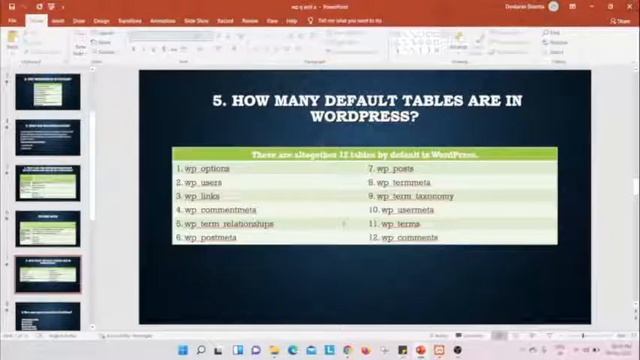Click the green table header row

pos(365,154)
